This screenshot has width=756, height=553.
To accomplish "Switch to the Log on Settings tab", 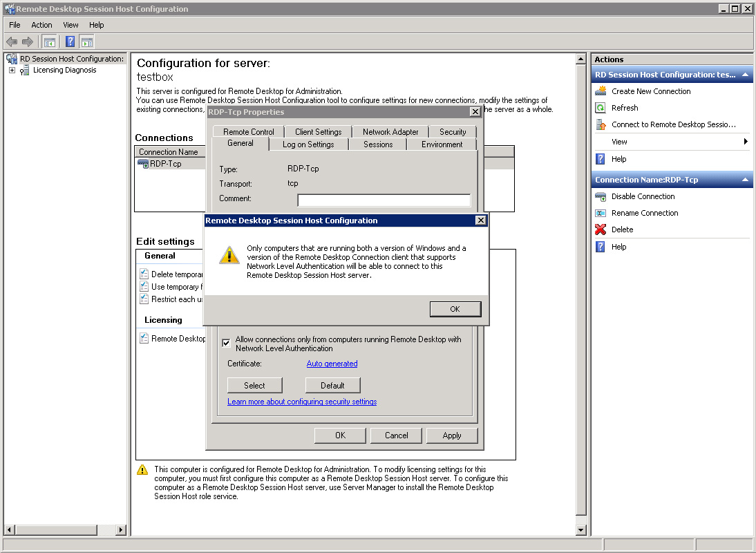I will click(308, 144).
